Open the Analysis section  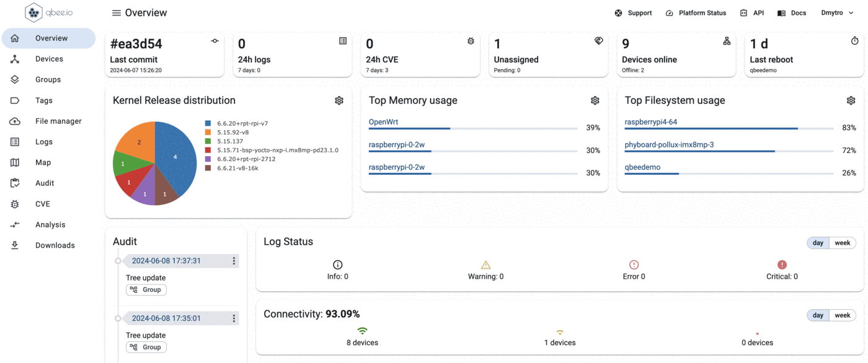coord(50,224)
